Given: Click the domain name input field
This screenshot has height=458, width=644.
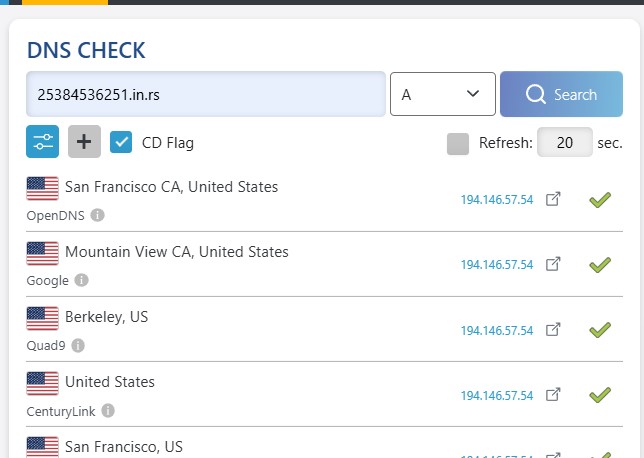Looking at the screenshot, I should coord(206,94).
